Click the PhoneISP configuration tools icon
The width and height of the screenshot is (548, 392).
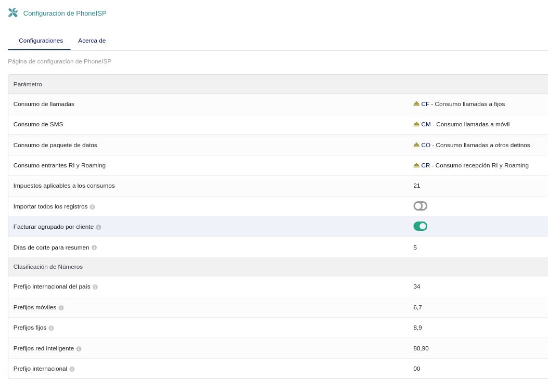(x=13, y=13)
